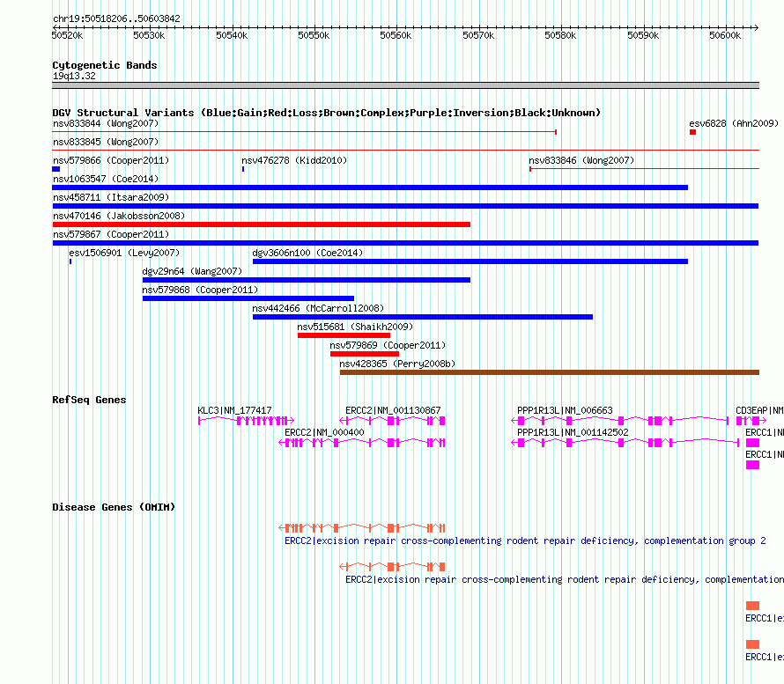Click the Cytogenetic Bands track title

(105, 65)
